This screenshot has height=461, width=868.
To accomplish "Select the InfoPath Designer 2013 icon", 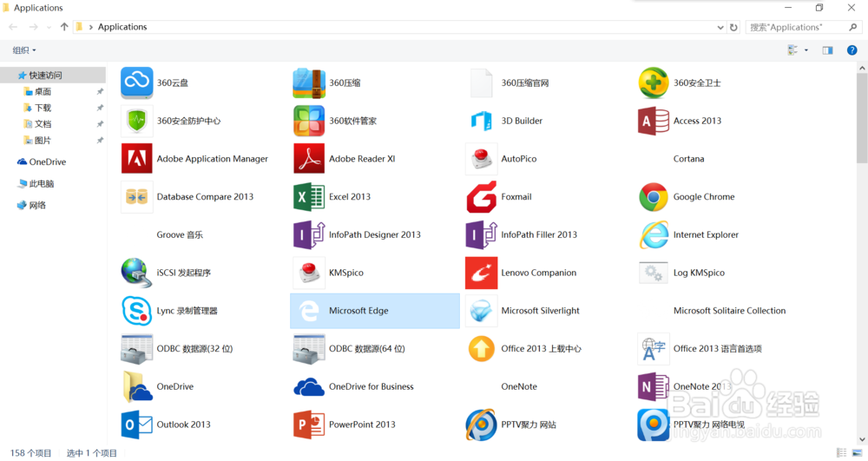I will 309,234.
